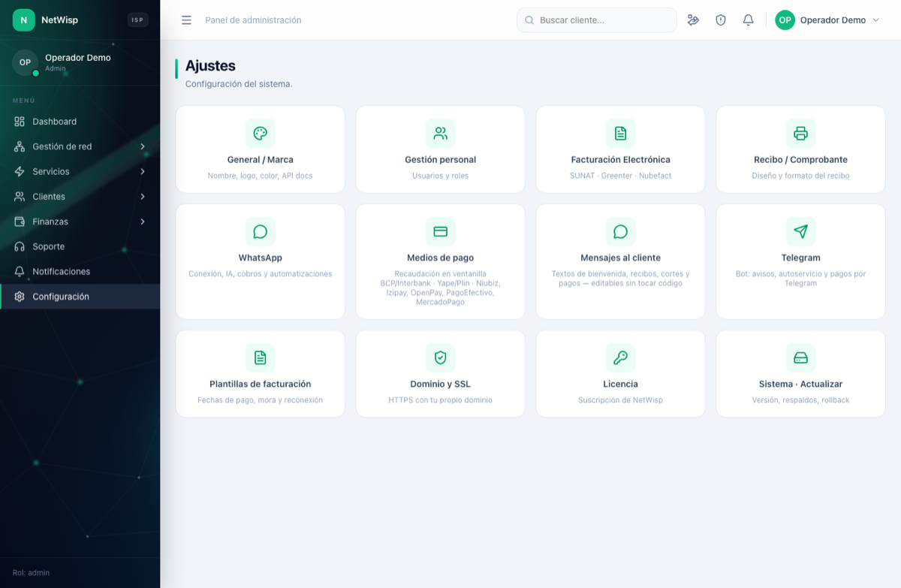
Task: Expand the Servicios submenu chevron
Action: pyautogui.click(x=143, y=171)
